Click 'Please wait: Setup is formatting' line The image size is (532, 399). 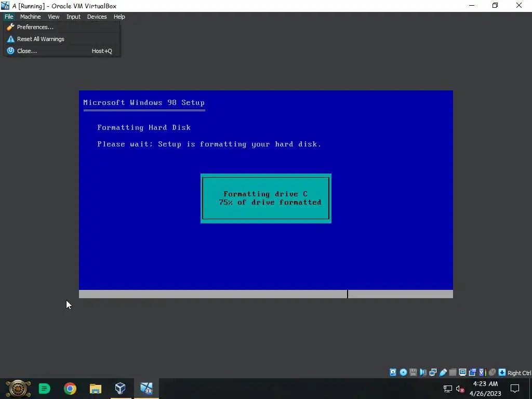point(209,144)
